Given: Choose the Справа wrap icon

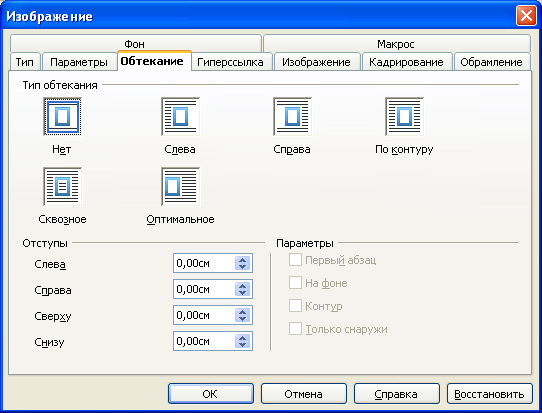Looking at the screenshot, I should [292, 117].
